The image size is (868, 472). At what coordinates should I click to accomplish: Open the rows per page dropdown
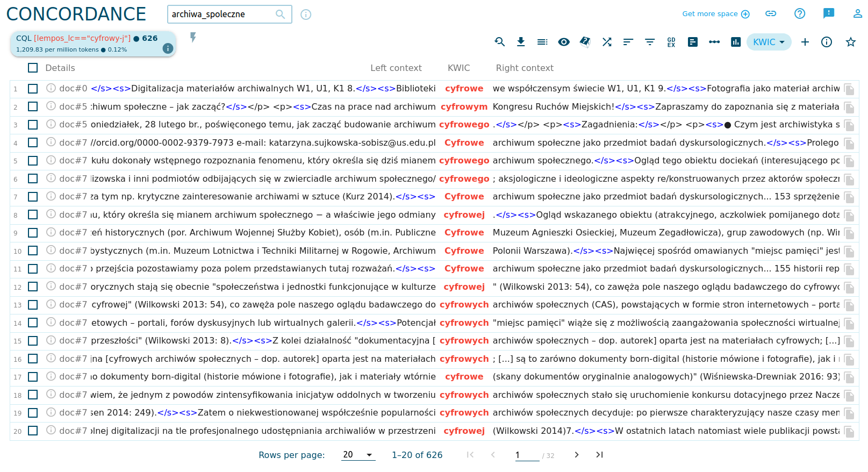point(358,455)
